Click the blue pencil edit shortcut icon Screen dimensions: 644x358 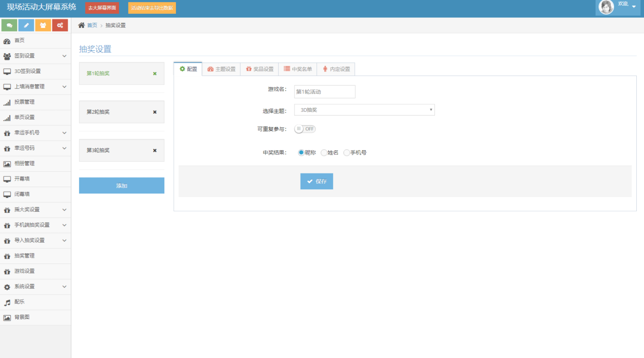point(26,25)
